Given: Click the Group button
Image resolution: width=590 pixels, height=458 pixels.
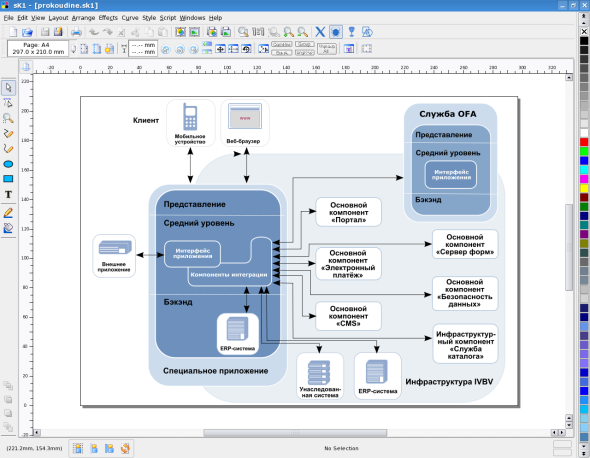Looking at the screenshot, I should pos(305,44).
